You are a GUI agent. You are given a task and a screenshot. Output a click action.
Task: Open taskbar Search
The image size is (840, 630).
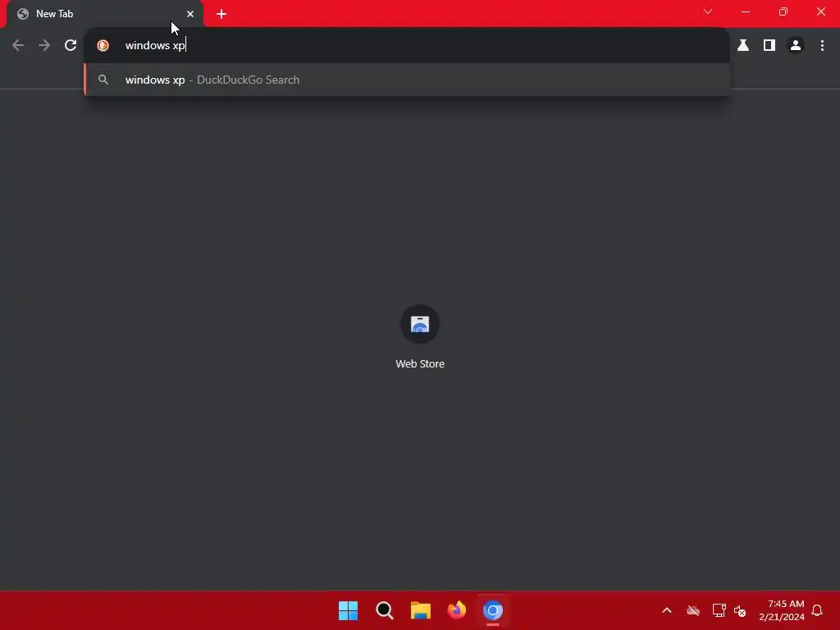click(385, 610)
